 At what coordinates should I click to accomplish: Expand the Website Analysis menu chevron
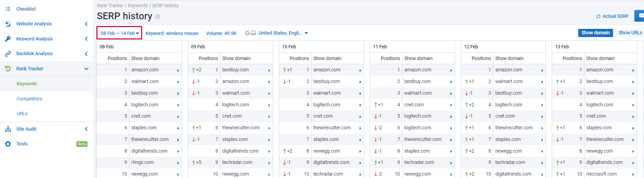pos(86,24)
